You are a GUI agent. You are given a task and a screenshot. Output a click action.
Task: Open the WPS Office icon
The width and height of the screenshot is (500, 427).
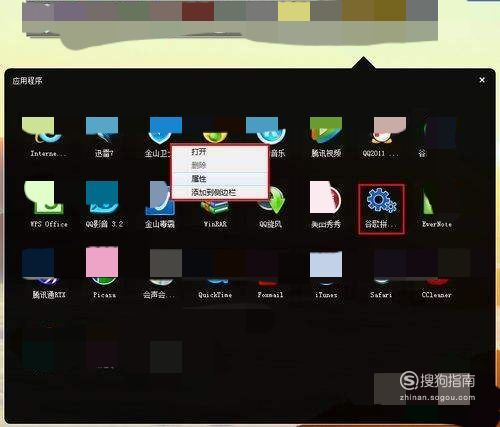point(44,198)
